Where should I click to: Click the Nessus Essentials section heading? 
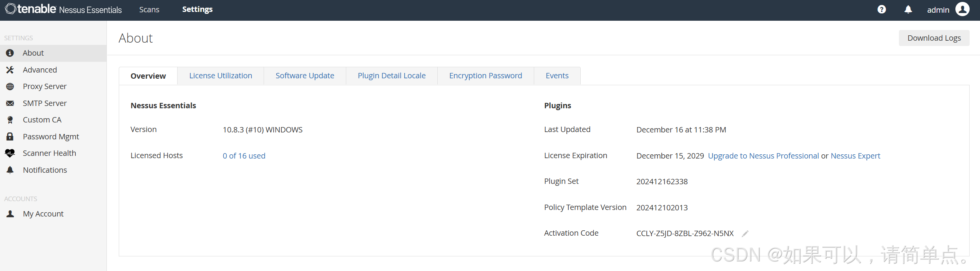[x=163, y=106]
